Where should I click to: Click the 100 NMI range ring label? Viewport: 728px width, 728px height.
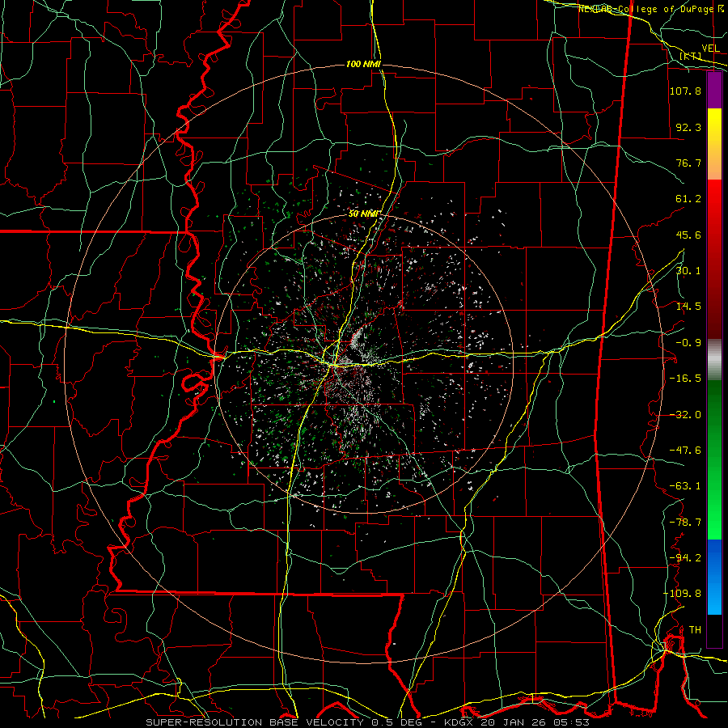[363, 64]
